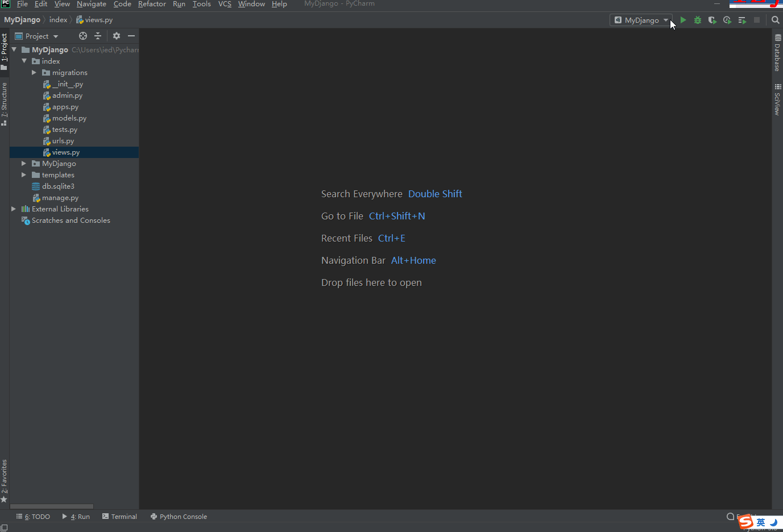
Task: Open the Structure side tab
Action: point(5,104)
